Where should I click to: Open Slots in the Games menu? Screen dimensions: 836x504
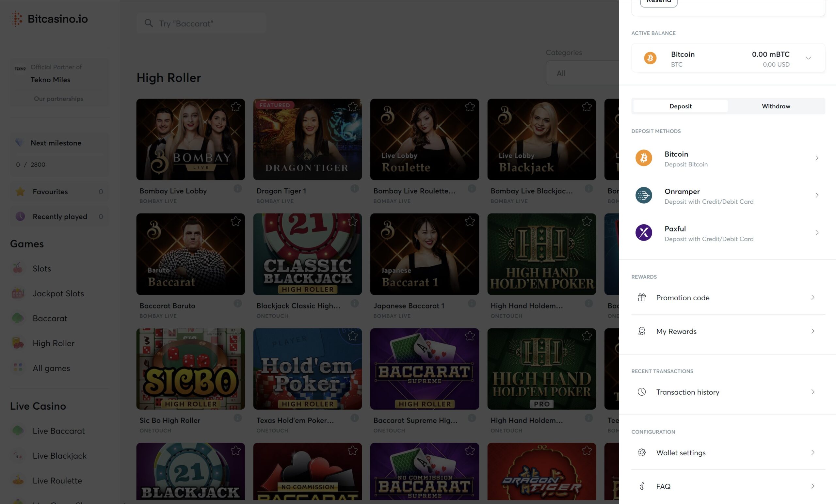tap(42, 268)
